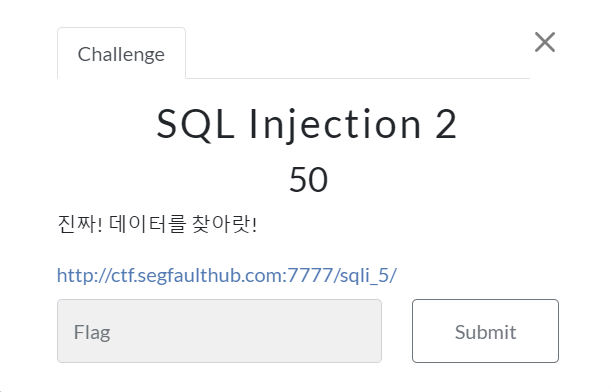
Task: Click the 50 points value
Action: (x=308, y=180)
